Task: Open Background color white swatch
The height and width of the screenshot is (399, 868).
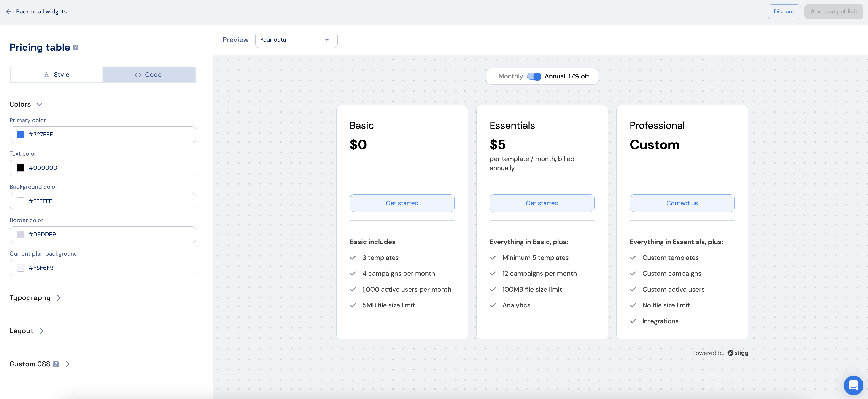Action: coord(21,201)
